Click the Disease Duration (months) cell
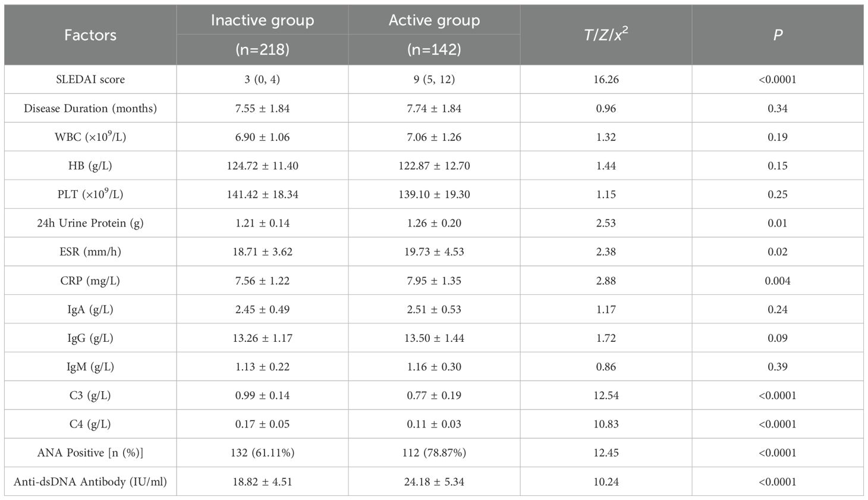868x500 pixels. [90, 108]
